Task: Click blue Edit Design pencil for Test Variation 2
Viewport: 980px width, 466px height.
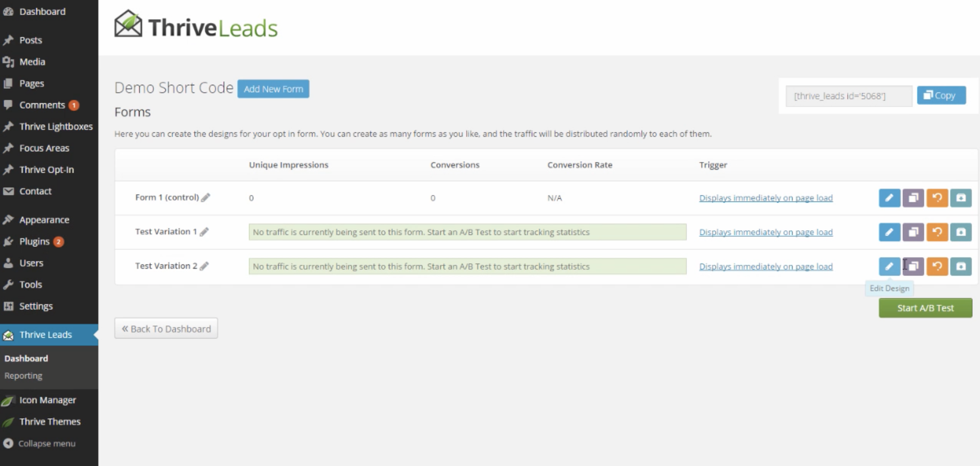Action: (x=889, y=266)
